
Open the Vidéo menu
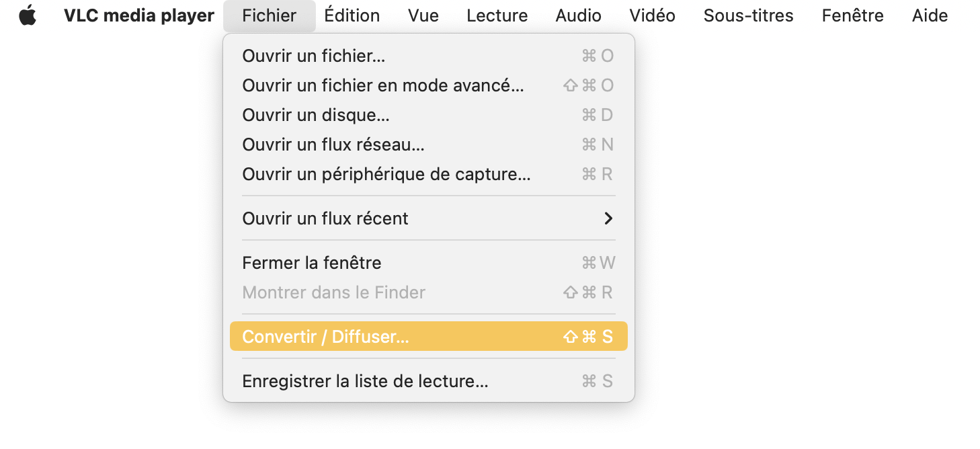tap(652, 15)
